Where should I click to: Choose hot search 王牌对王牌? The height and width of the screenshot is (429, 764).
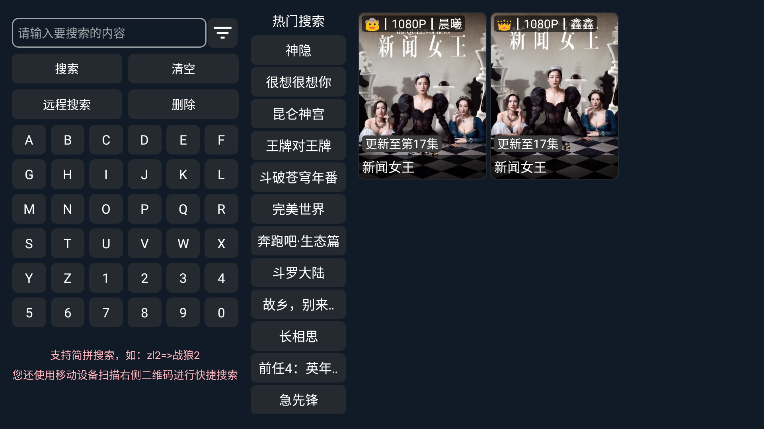point(298,145)
